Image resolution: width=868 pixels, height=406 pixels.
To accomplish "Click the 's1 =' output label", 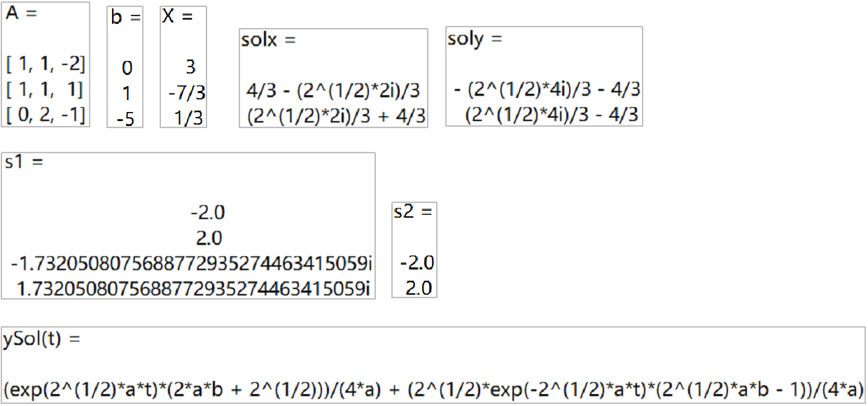I will pos(24,162).
